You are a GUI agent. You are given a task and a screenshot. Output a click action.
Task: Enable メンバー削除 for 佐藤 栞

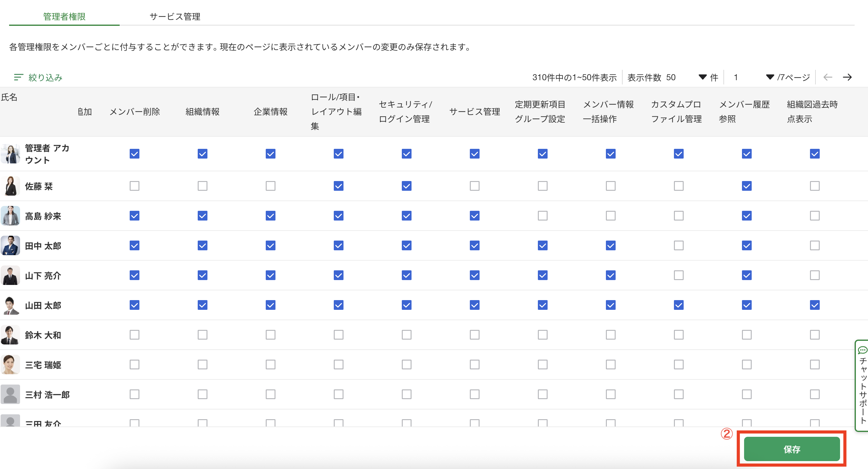click(135, 186)
